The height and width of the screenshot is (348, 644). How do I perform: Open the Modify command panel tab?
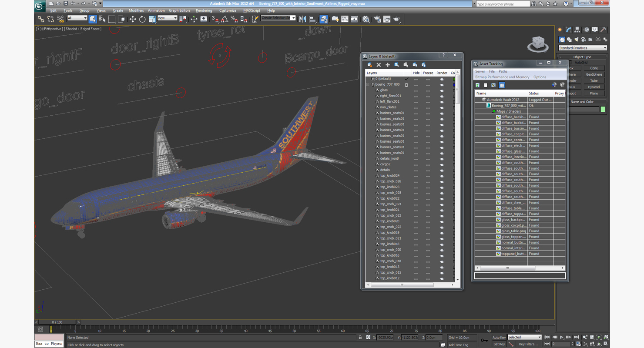(568, 30)
